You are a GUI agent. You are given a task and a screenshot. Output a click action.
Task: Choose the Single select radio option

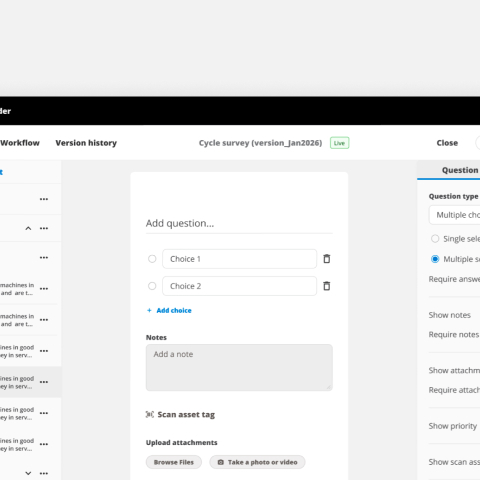pos(435,239)
